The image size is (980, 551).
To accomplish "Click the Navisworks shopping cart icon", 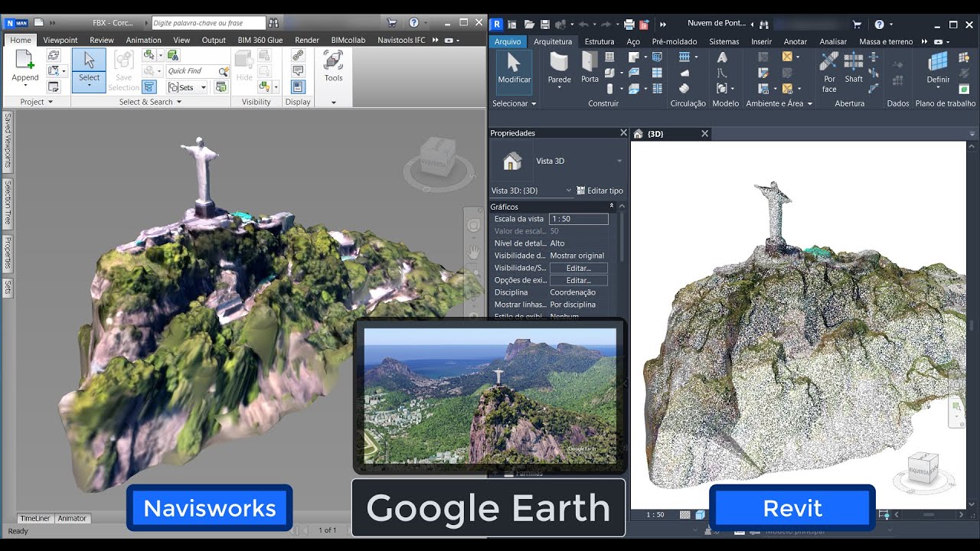I will 392,23.
